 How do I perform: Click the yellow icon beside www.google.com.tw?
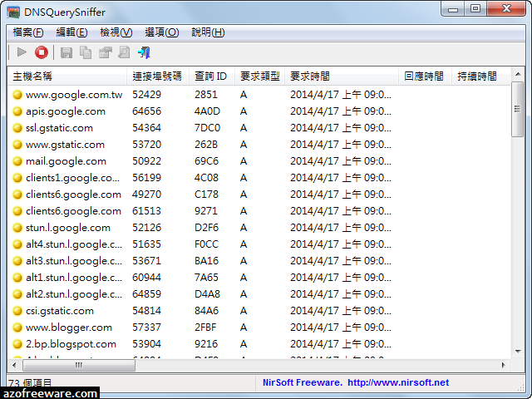pos(17,95)
